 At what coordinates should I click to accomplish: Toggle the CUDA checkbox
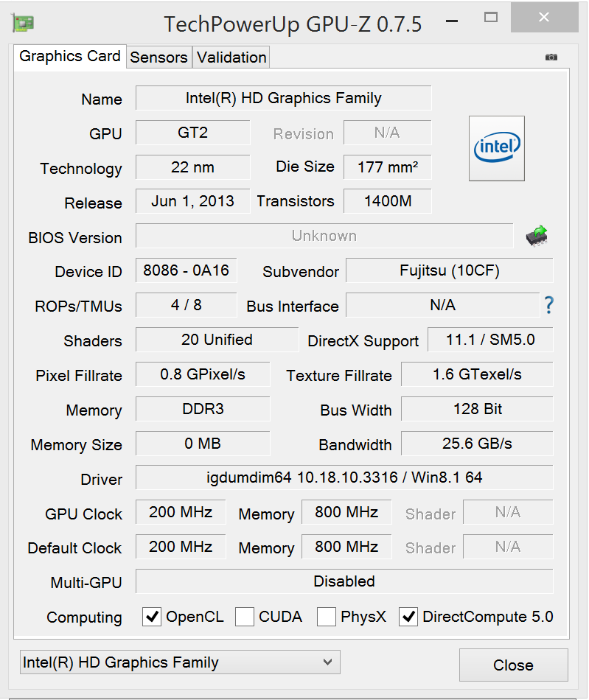(x=245, y=617)
